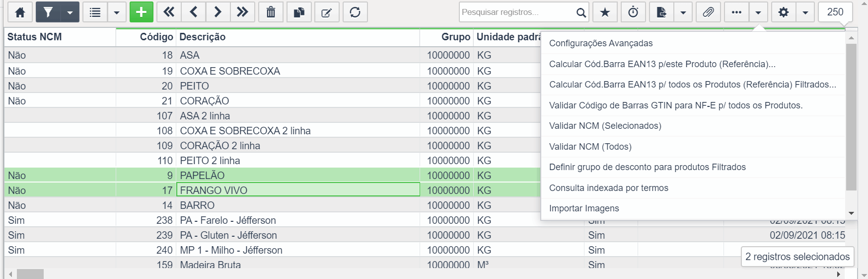
Task: Duplicate the record with the copy icon
Action: pyautogui.click(x=299, y=12)
